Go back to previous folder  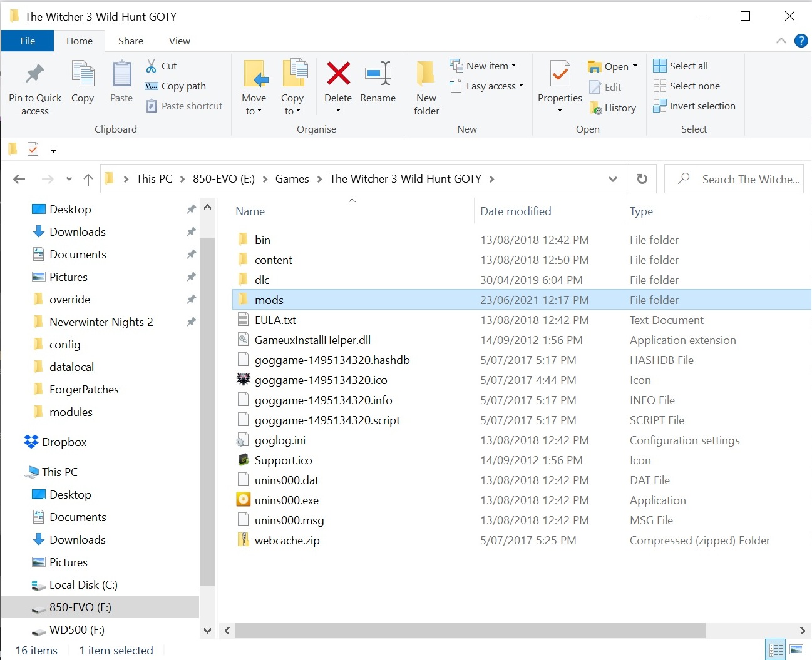point(19,179)
